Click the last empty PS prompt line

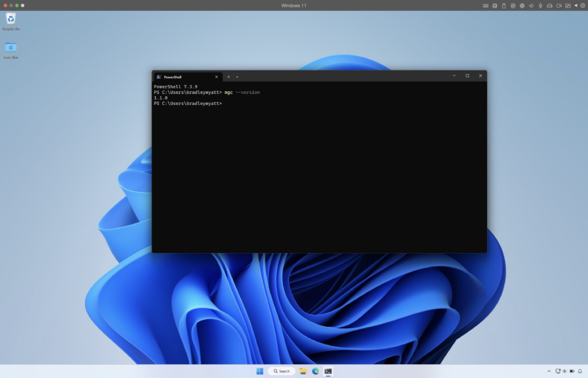click(x=188, y=104)
